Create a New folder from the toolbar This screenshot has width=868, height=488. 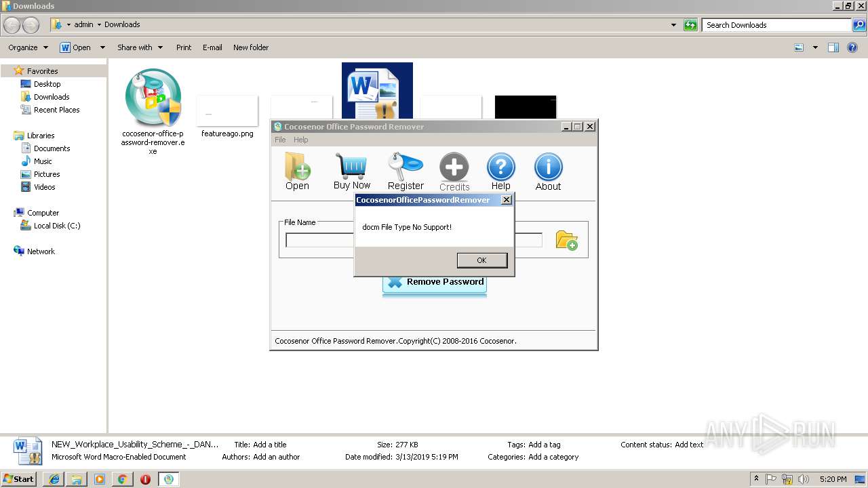(251, 47)
